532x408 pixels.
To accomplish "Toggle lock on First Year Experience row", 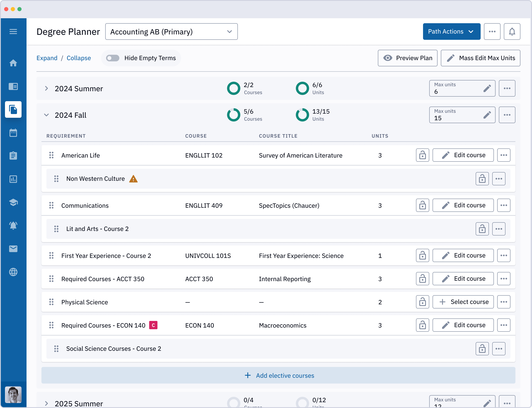I will click(x=422, y=255).
